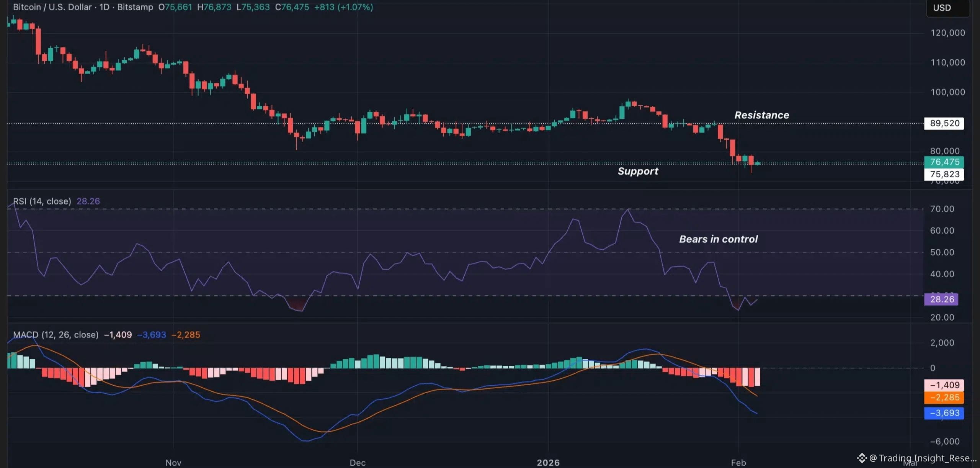
Task: Select the 'Bears in control' text label
Action: coord(718,239)
